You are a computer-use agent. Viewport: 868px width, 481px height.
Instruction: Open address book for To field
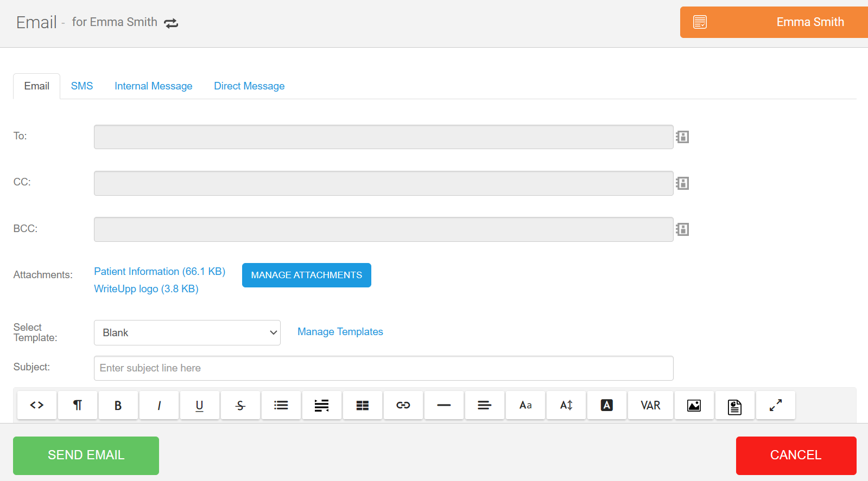(682, 137)
